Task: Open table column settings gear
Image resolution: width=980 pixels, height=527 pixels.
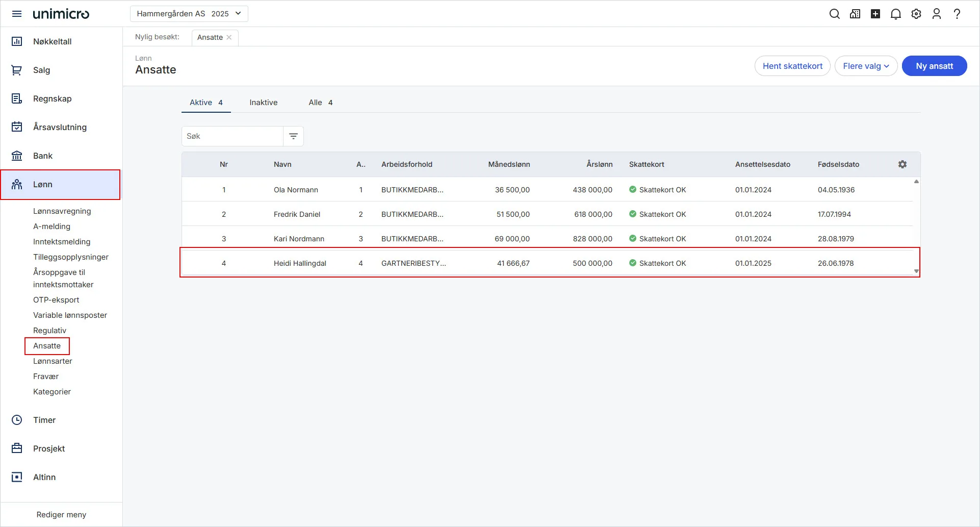Action: [x=902, y=164]
